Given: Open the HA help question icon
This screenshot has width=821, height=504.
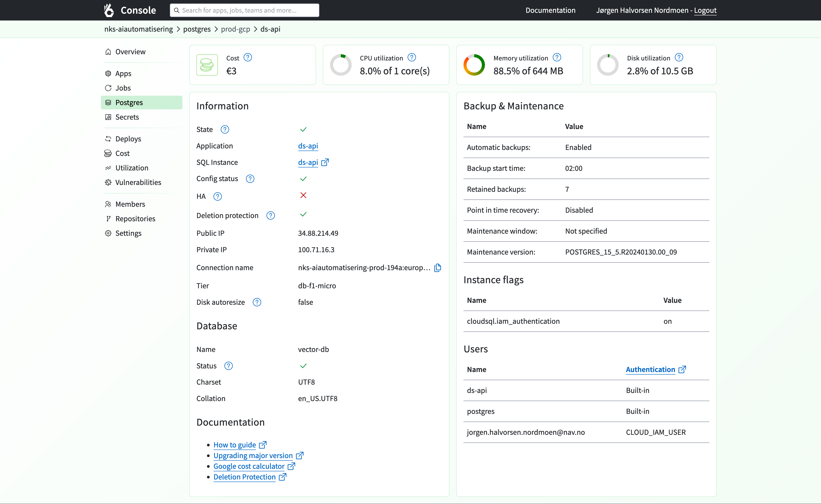Looking at the screenshot, I should coord(217,196).
